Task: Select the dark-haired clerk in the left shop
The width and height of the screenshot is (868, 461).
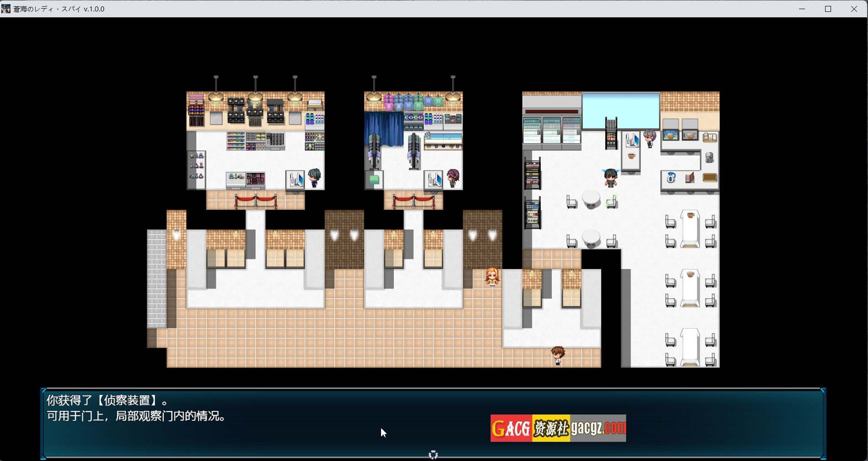Action: pyautogui.click(x=314, y=178)
